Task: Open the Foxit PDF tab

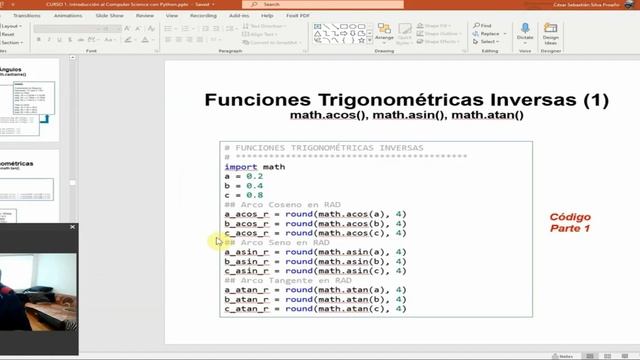Action: click(298, 16)
